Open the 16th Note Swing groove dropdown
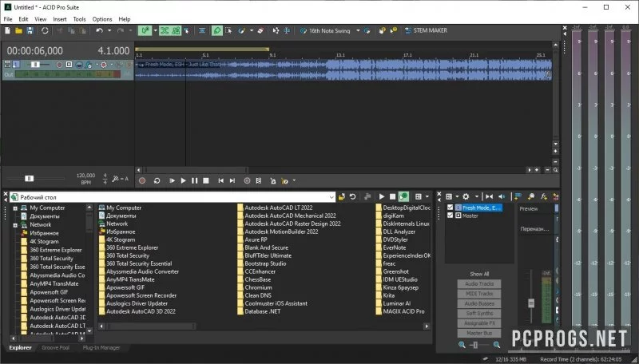 point(358,30)
